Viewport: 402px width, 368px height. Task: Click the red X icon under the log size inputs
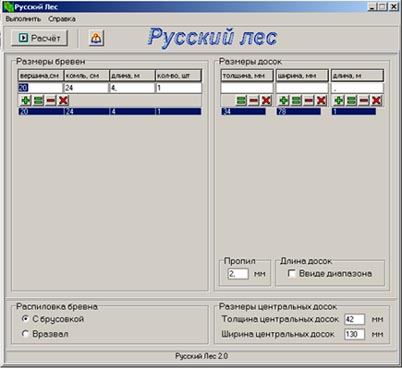coord(63,100)
